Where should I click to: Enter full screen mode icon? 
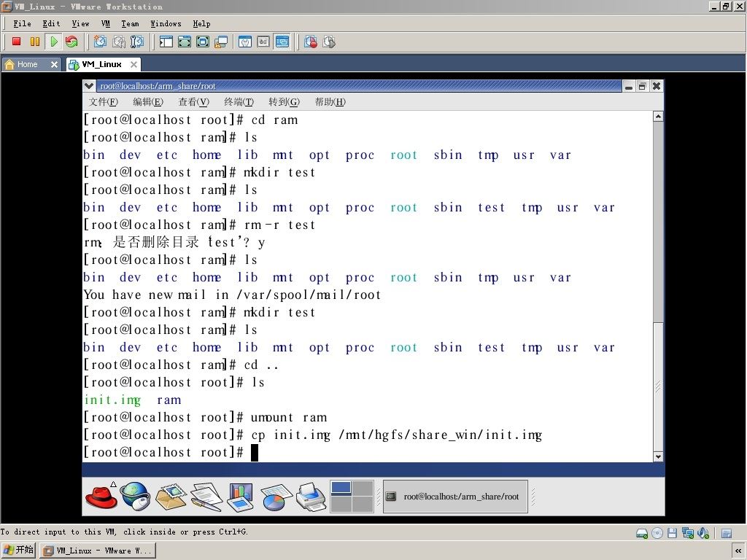203,42
